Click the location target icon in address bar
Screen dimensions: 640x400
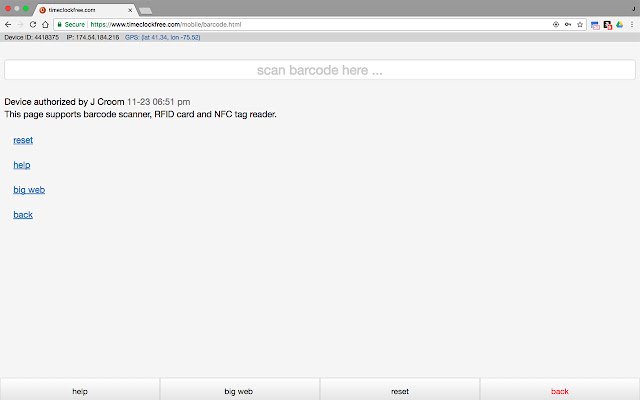556,24
